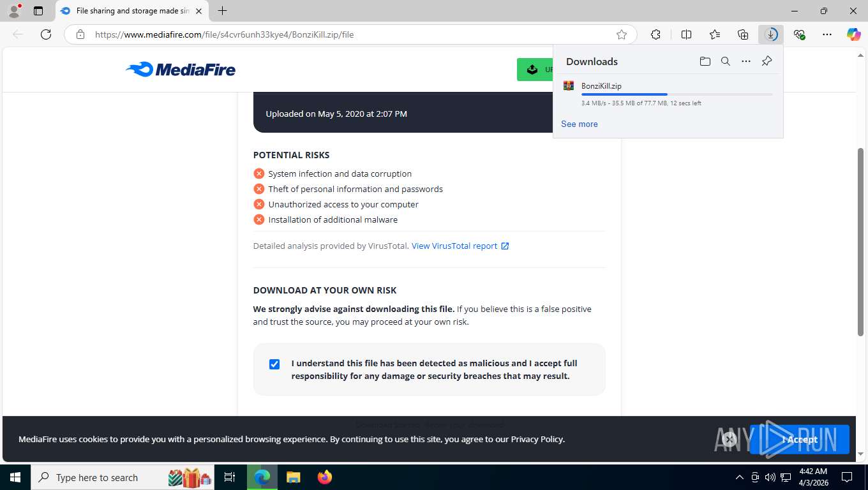Toggle the Downloads toolbar button
868x490 pixels.
[771, 34]
